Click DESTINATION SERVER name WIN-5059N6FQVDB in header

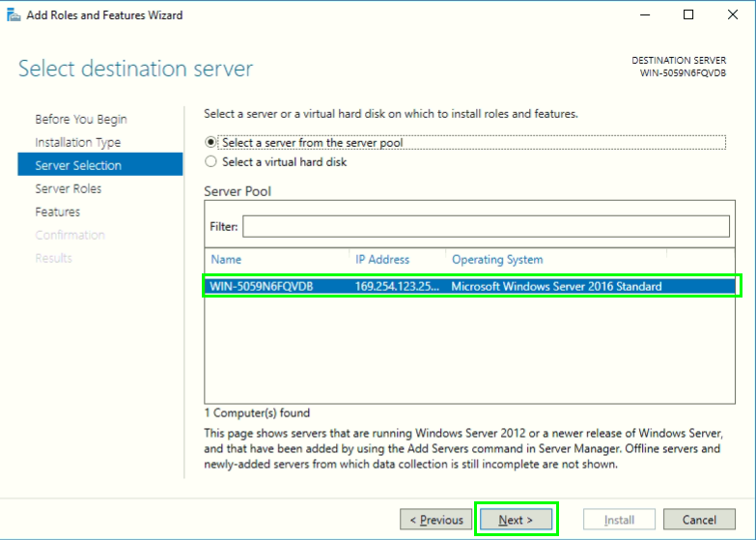point(683,72)
